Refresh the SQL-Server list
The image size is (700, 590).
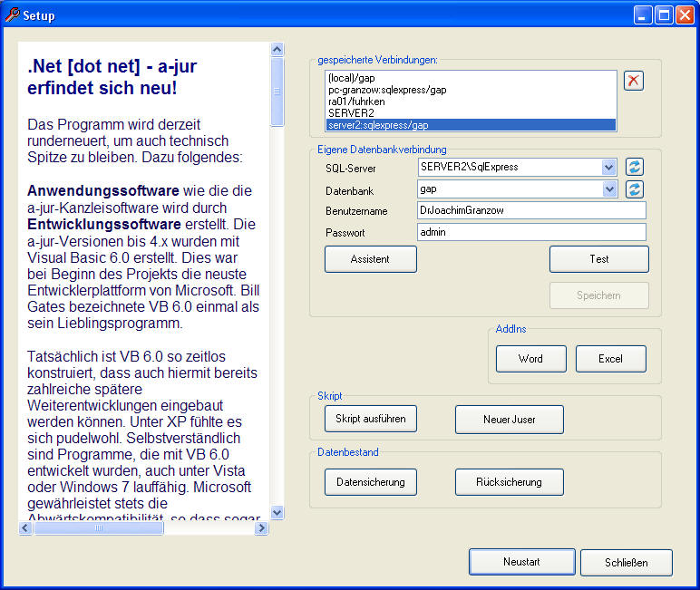point(635,168)
